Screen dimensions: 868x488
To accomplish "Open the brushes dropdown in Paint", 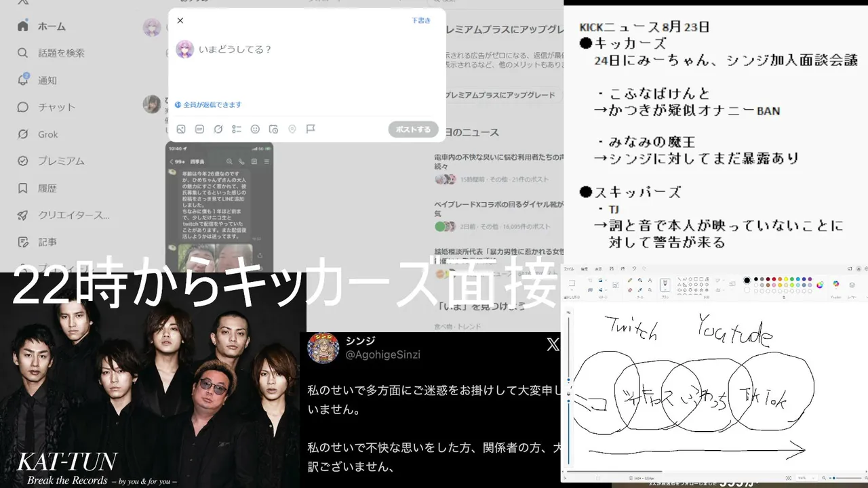I will 665,289.
